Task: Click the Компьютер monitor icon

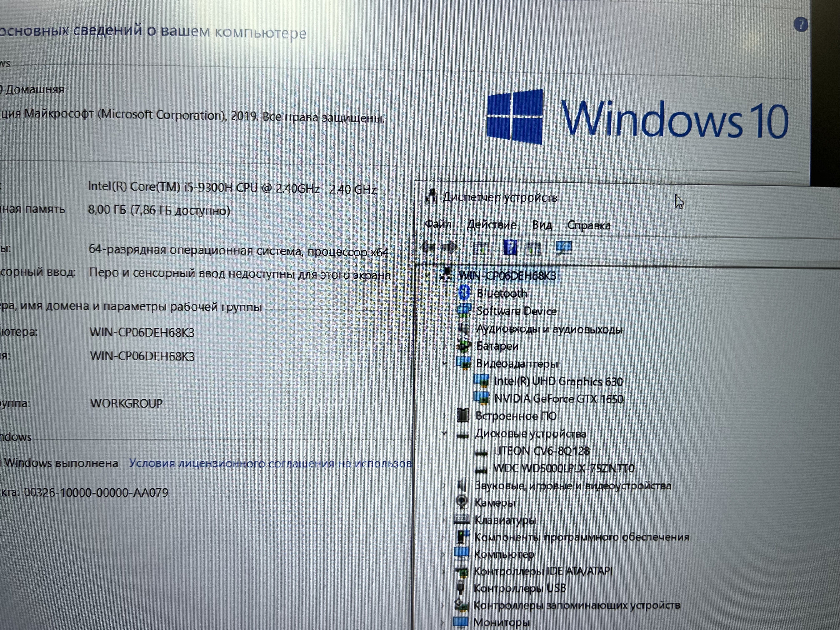Action: click(461, 553)
